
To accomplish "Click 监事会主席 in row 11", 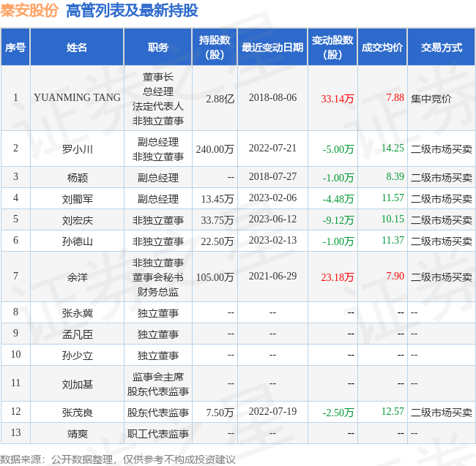I will 158,377.
